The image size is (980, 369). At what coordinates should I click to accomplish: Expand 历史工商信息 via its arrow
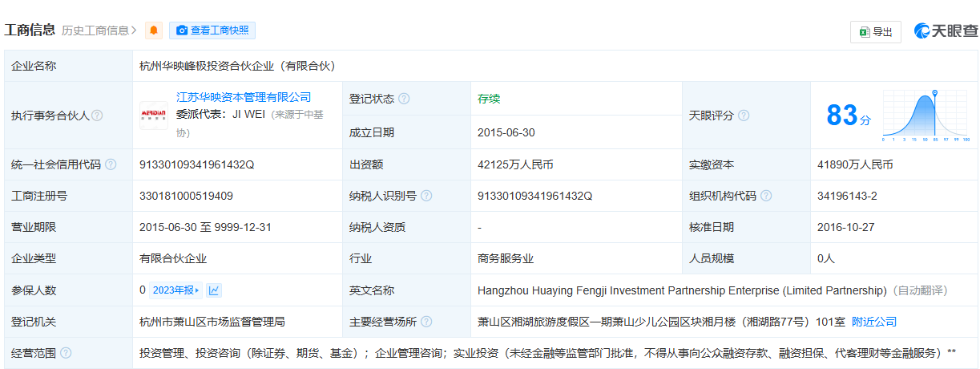click(x=134, y=30)
